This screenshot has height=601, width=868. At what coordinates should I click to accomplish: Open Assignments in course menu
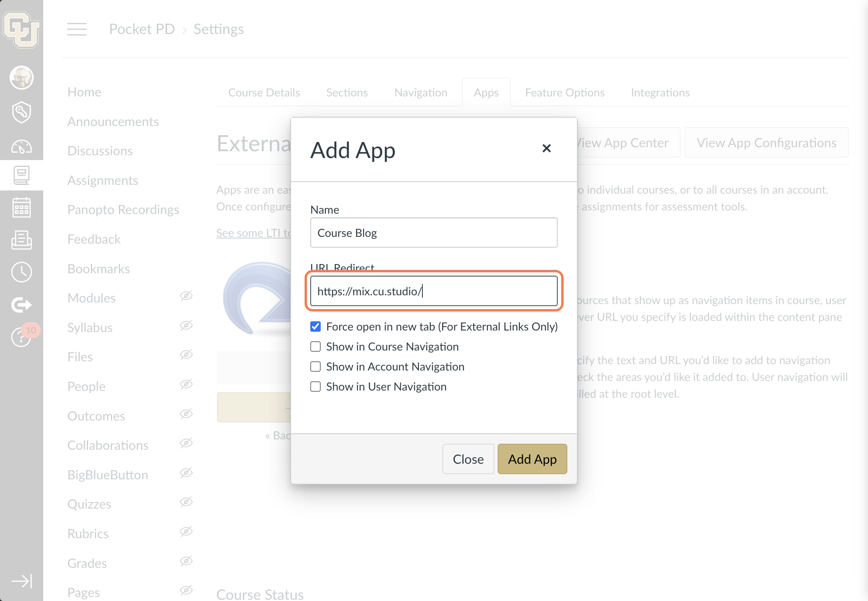[102, 180]
